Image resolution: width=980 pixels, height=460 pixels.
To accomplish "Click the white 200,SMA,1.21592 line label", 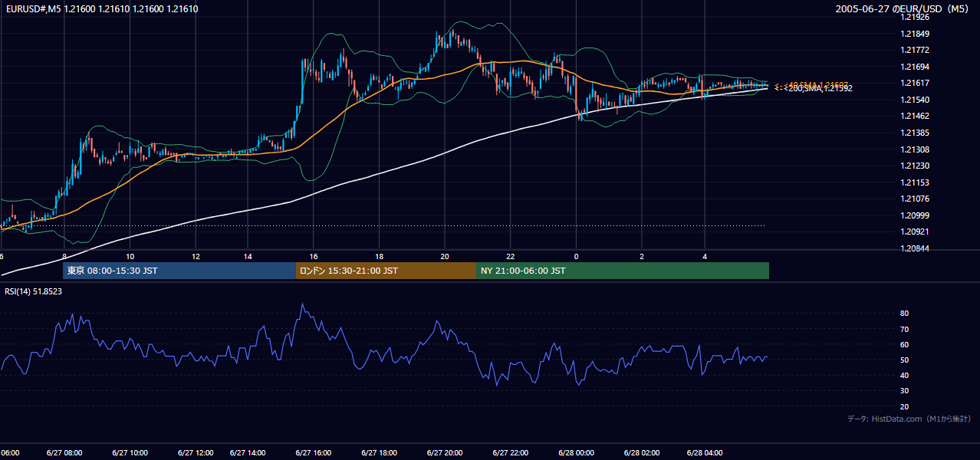I will pos(814,89).
